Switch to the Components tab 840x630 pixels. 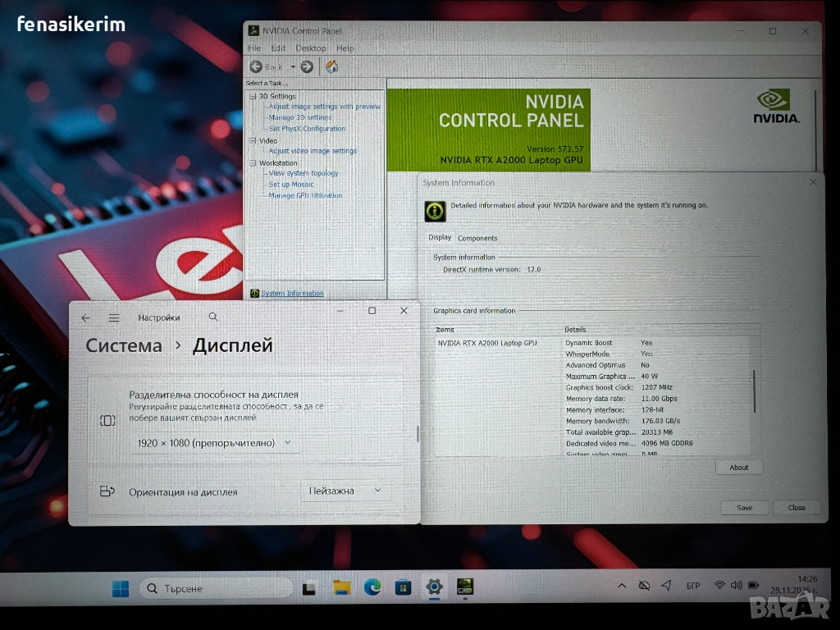tap(477, 238)
